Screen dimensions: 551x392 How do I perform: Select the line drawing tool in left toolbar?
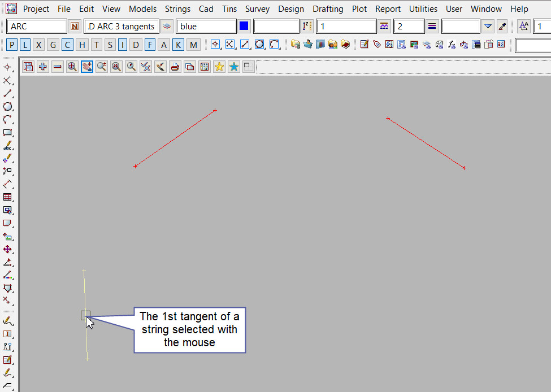coord(7,93)
